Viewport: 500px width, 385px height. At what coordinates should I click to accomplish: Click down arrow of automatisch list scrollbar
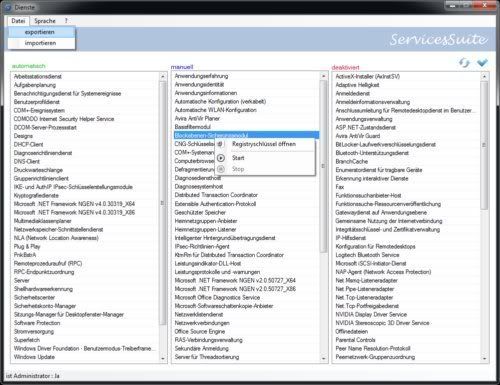click(163, 359)
